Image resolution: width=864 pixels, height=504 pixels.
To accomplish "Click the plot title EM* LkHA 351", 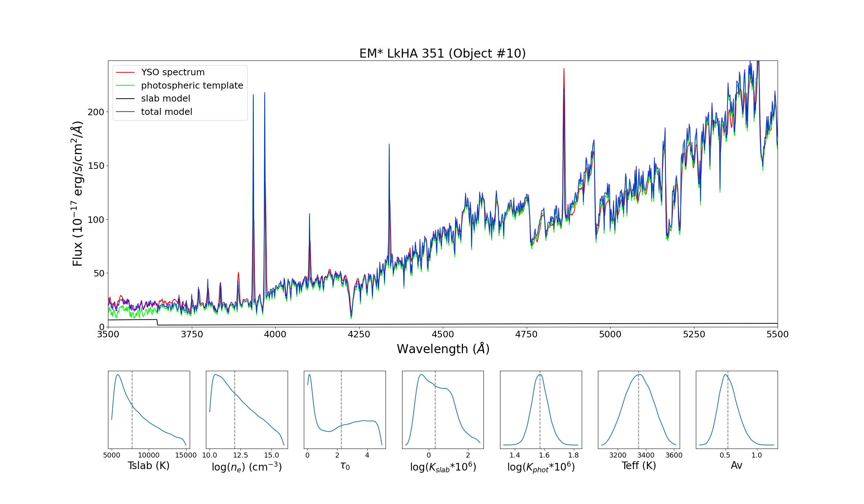I will [x=442, y=54].
